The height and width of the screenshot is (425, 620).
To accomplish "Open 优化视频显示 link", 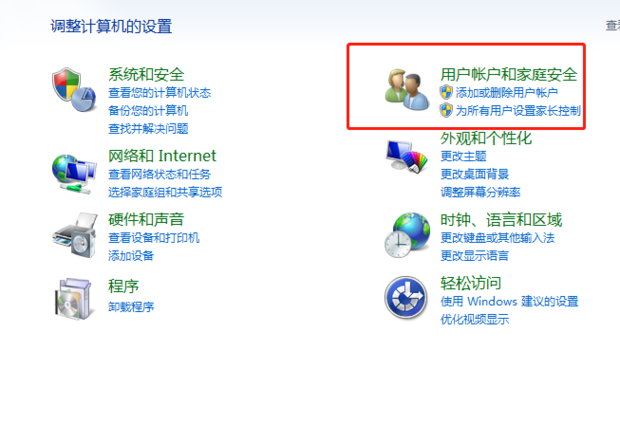I will [x=475, y=319].
